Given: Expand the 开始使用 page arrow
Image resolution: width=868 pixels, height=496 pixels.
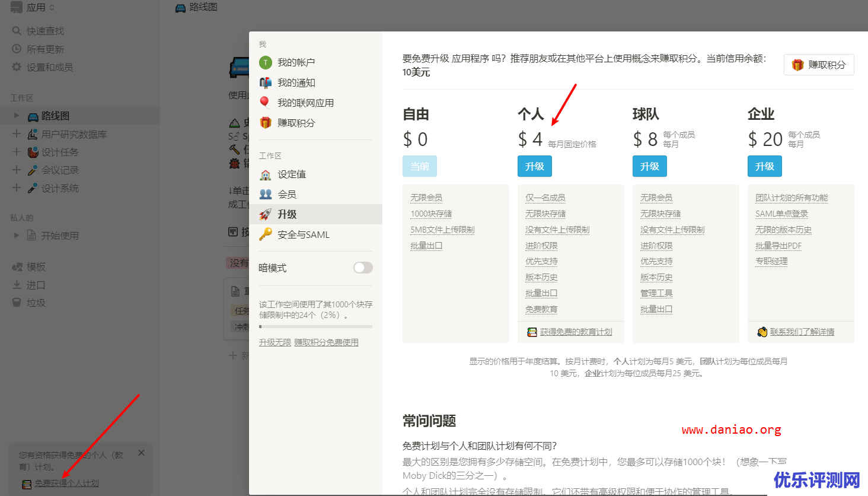Looking at the screenshot, I should 17,235.
